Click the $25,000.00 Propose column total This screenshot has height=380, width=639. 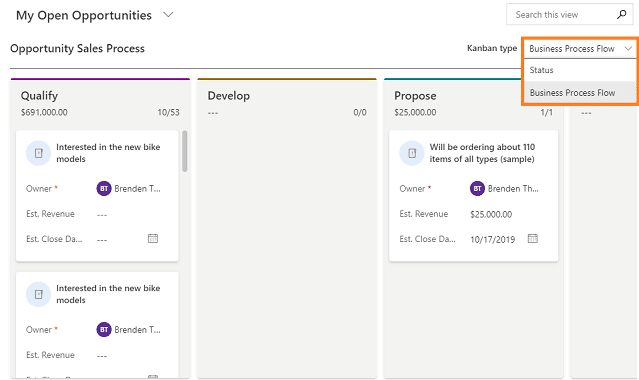tap(415, 113)
